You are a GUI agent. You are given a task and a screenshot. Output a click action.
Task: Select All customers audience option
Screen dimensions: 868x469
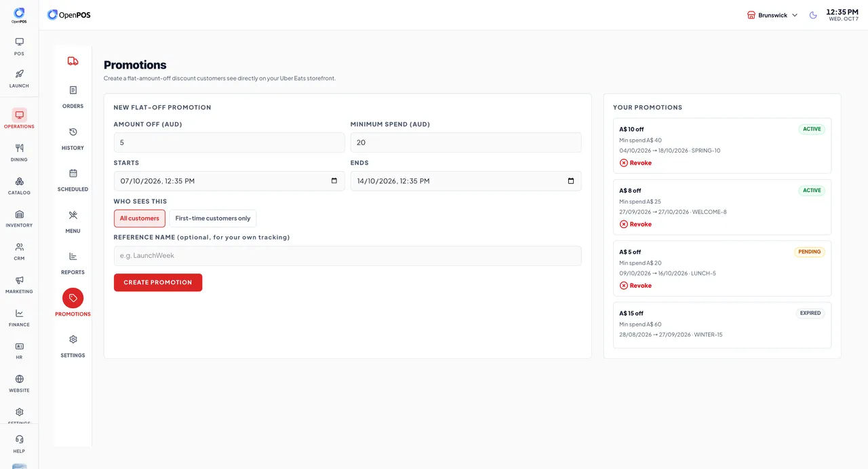click(140, 219)
